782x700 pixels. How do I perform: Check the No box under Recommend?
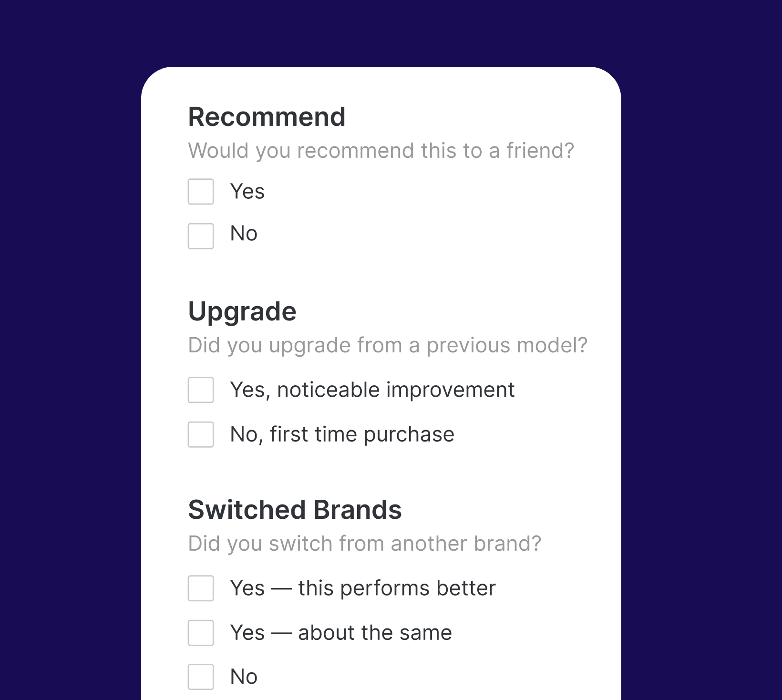pos(201,234)
